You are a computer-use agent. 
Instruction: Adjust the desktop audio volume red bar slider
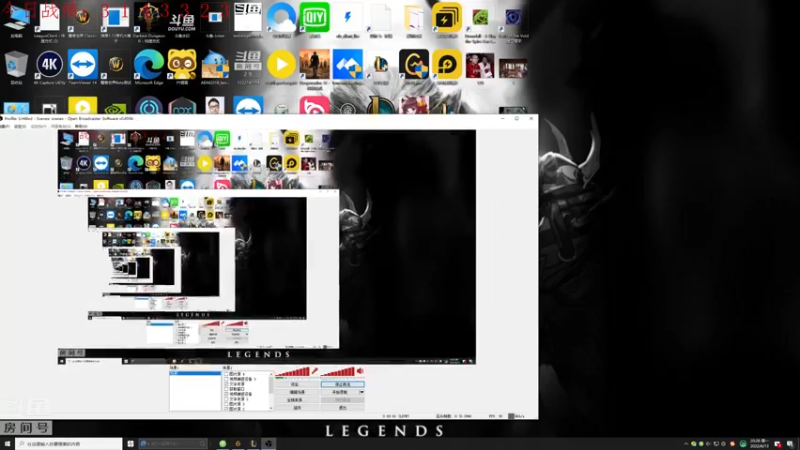[x=338, y=371]
